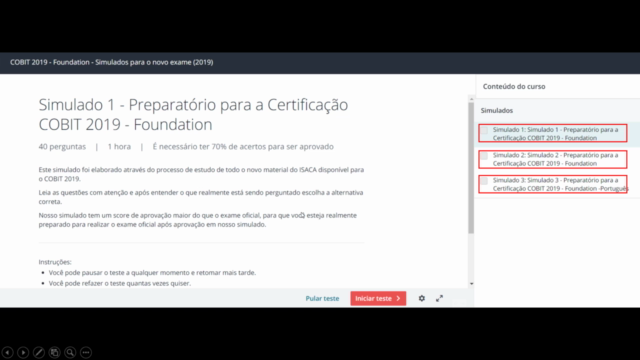Tick the Simulado 3 completion checkbox
Screen dimensions: 640x360
484,181
